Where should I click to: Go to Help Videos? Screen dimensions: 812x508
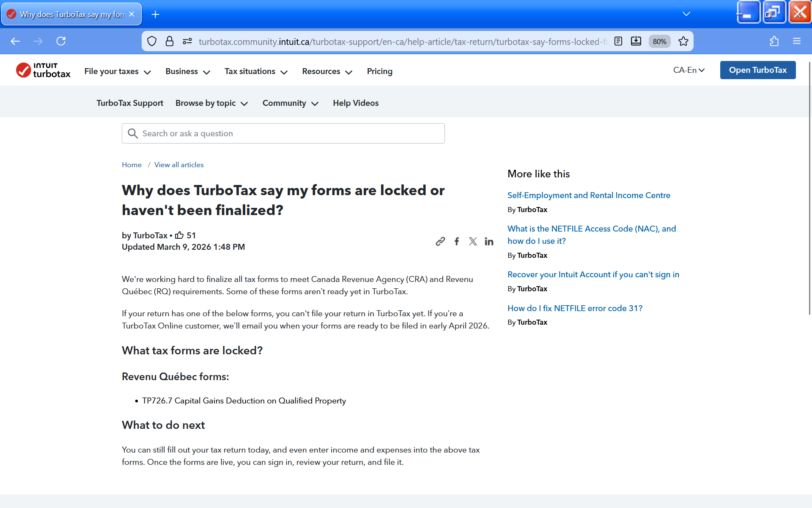355,103
